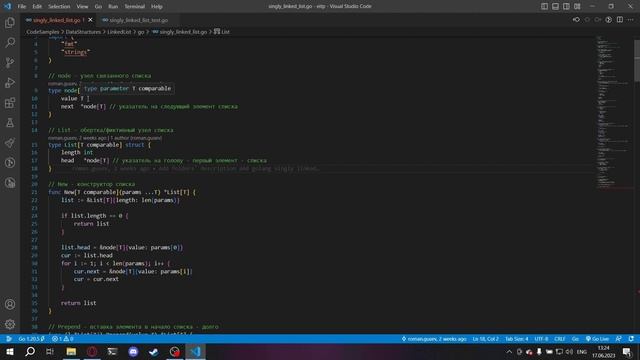Open the notifications bell in status bar
Screen dimensions: 640x360
631,339
